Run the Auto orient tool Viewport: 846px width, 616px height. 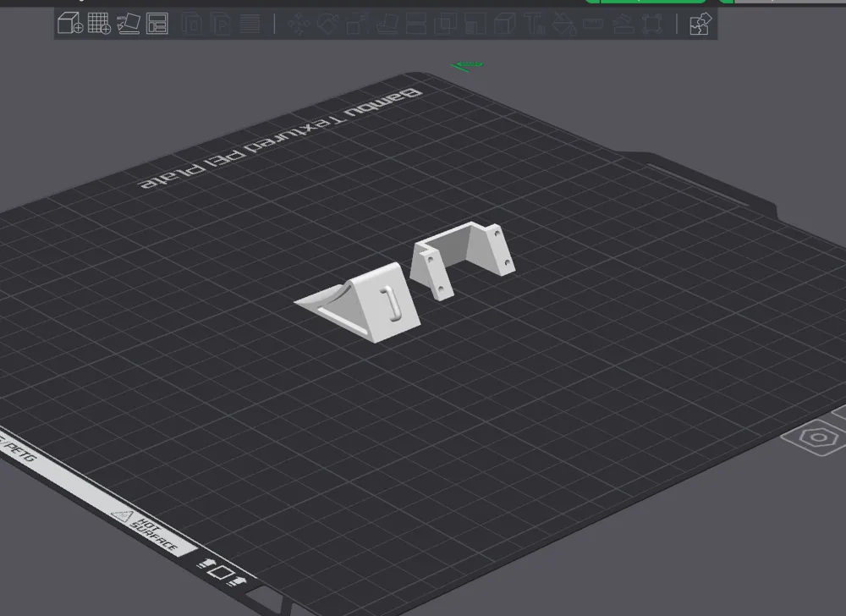(x=129, y=24)
